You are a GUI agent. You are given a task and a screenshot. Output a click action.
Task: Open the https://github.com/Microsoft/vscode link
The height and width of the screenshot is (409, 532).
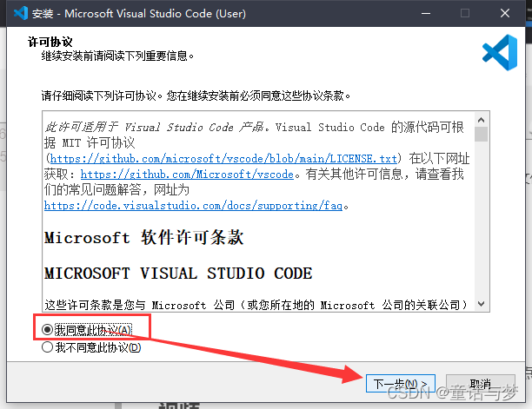187,175
